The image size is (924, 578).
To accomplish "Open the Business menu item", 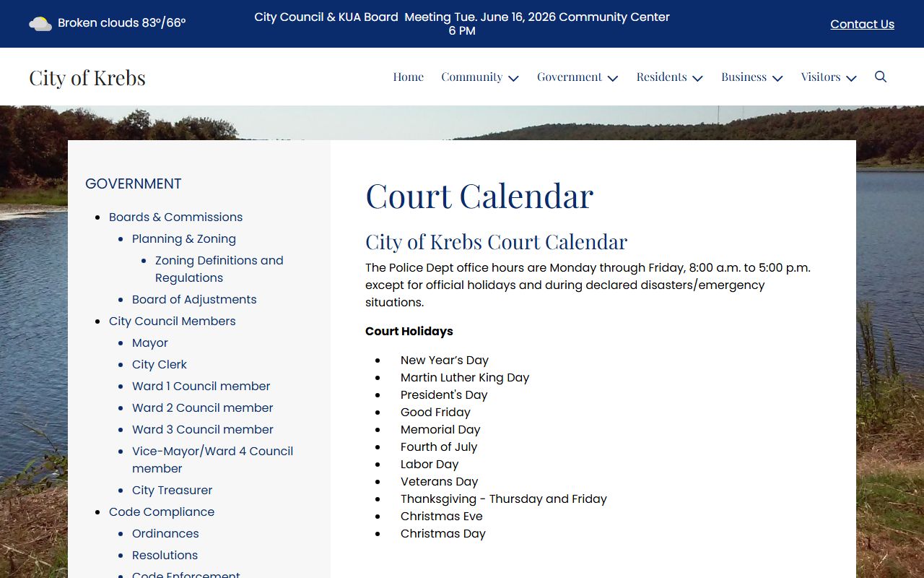I will [744, 77].
